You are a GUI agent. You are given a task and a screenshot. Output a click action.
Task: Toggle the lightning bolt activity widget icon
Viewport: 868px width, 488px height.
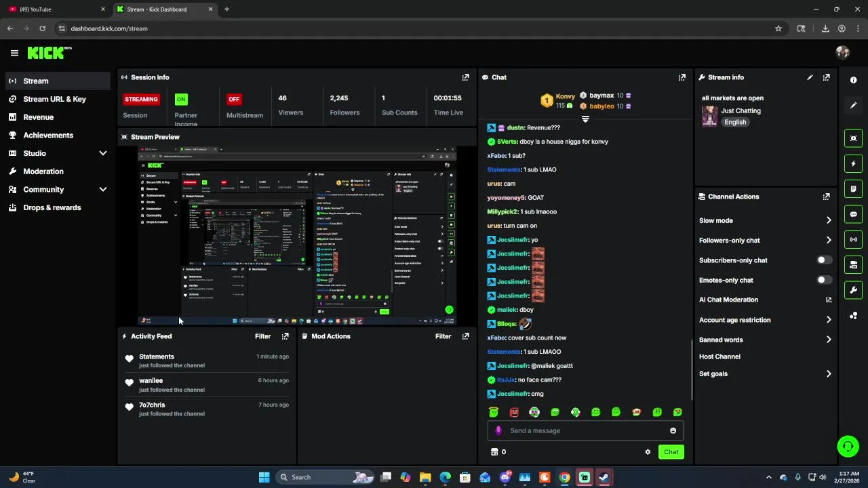853,163
